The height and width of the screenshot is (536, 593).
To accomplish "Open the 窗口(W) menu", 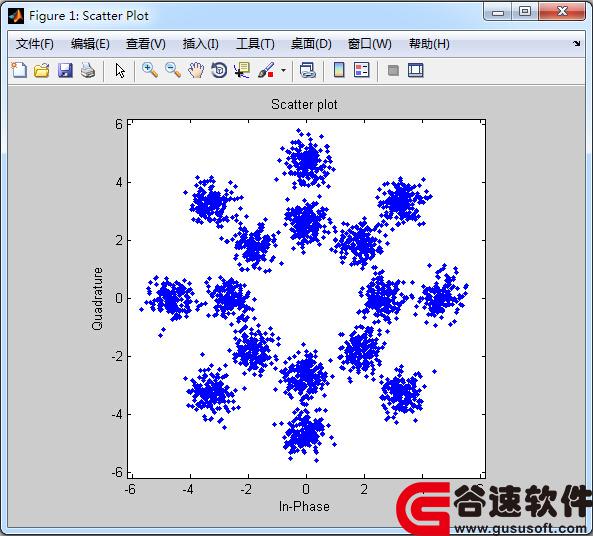I will tap(369, 44).
